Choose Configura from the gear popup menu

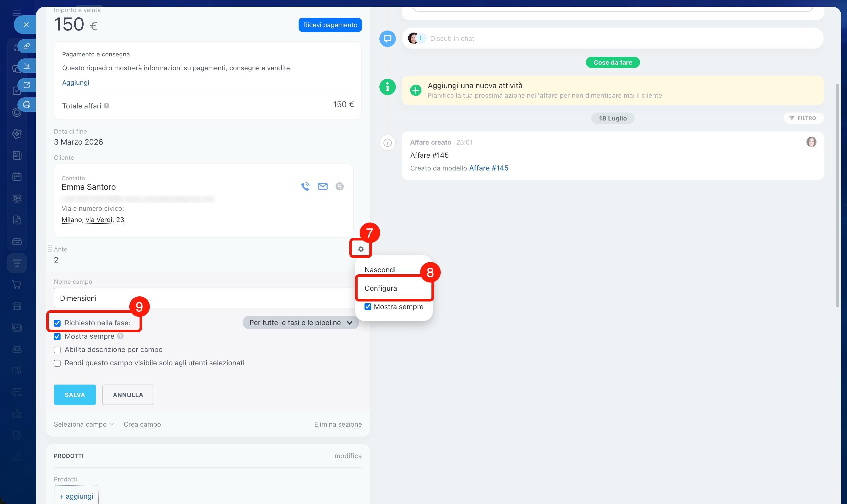tap(380, 288)
